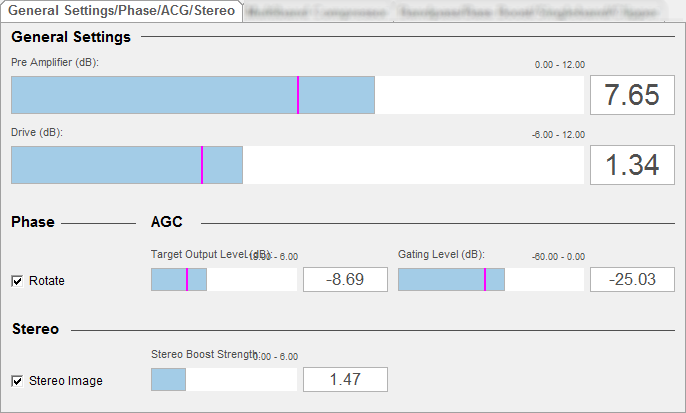
Task: Focus the Drive value field showing 1.34
Action: click(x=632, y=165)
